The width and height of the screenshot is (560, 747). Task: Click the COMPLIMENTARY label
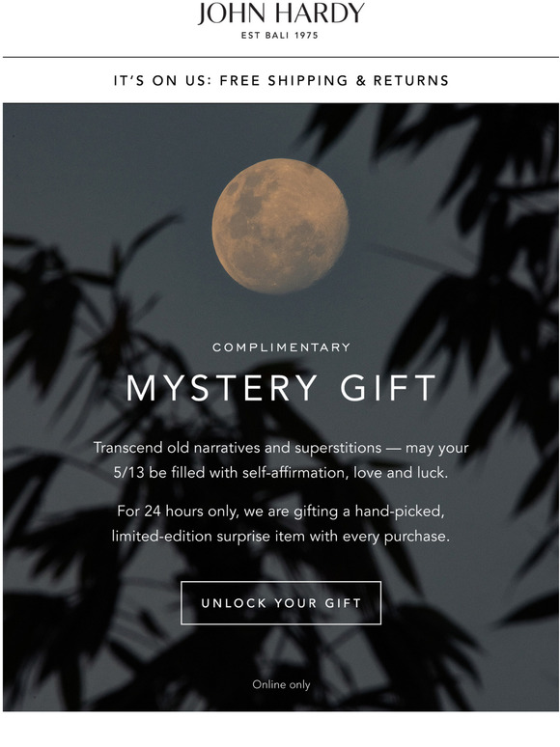(281, 347)
